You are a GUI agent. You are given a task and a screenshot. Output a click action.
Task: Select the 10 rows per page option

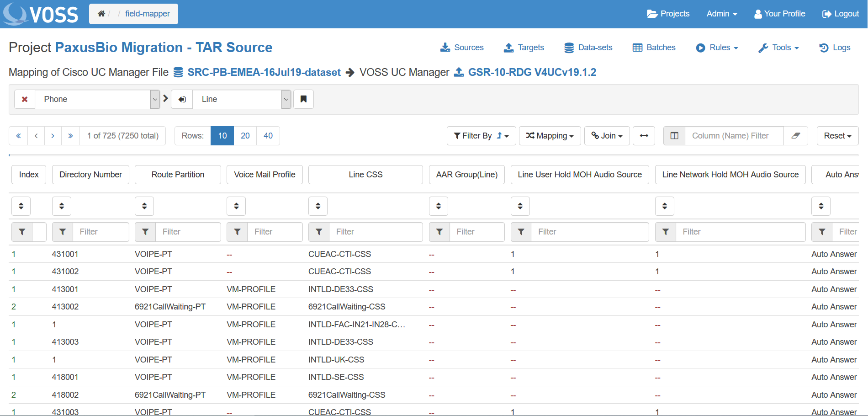(222, 136)
